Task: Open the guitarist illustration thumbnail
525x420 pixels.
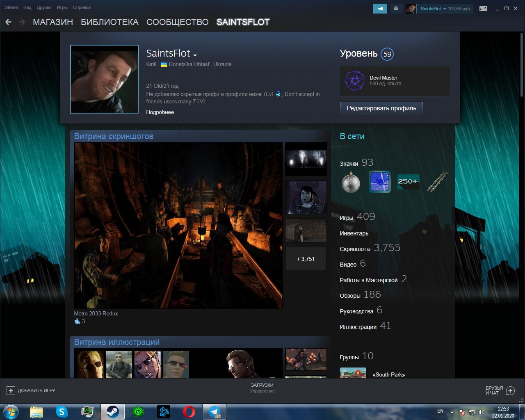Action: [x=306, y=359]
